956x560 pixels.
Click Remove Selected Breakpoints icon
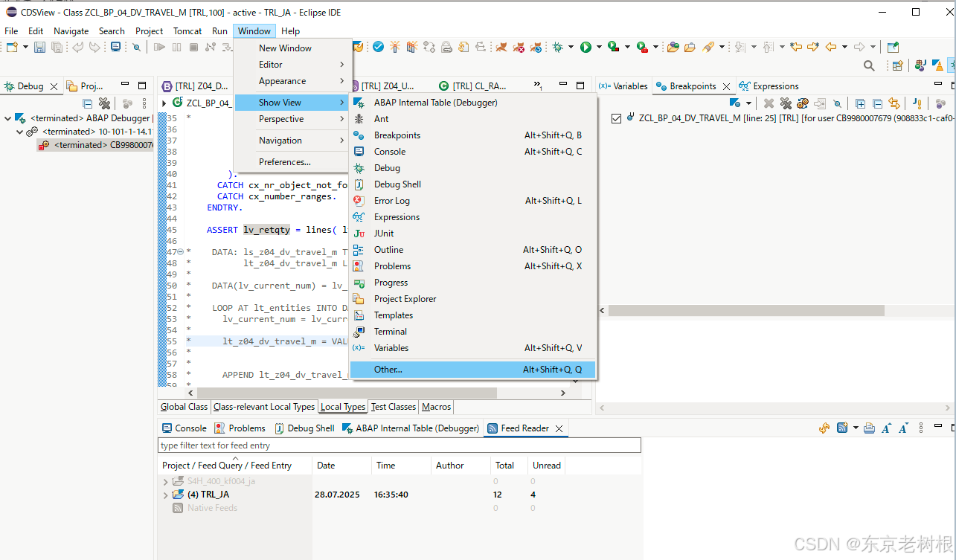click(769, 103)
